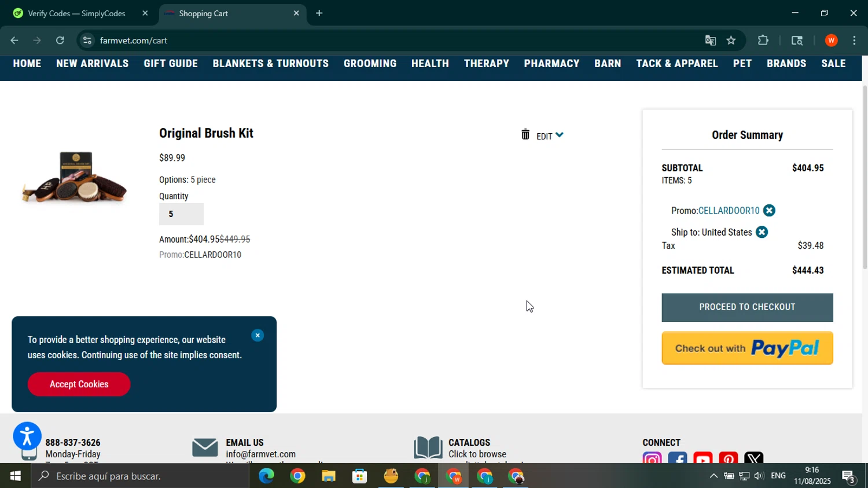Check out with PayPal
868x488 pixels.
tap(747, 348)
